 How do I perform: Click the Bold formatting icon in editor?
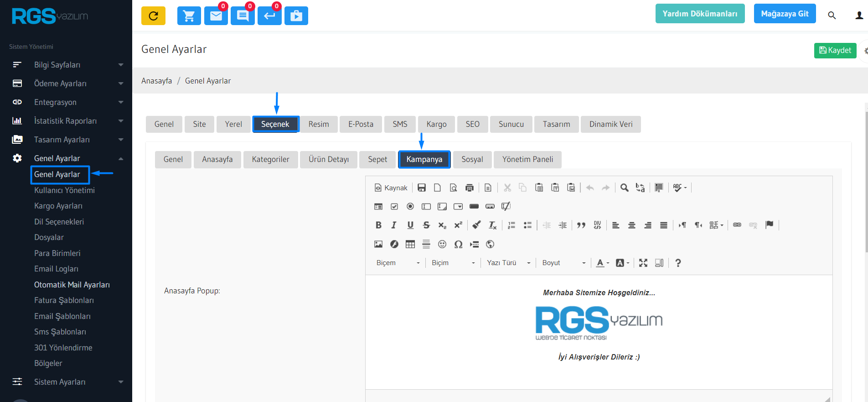click(378, 225)
